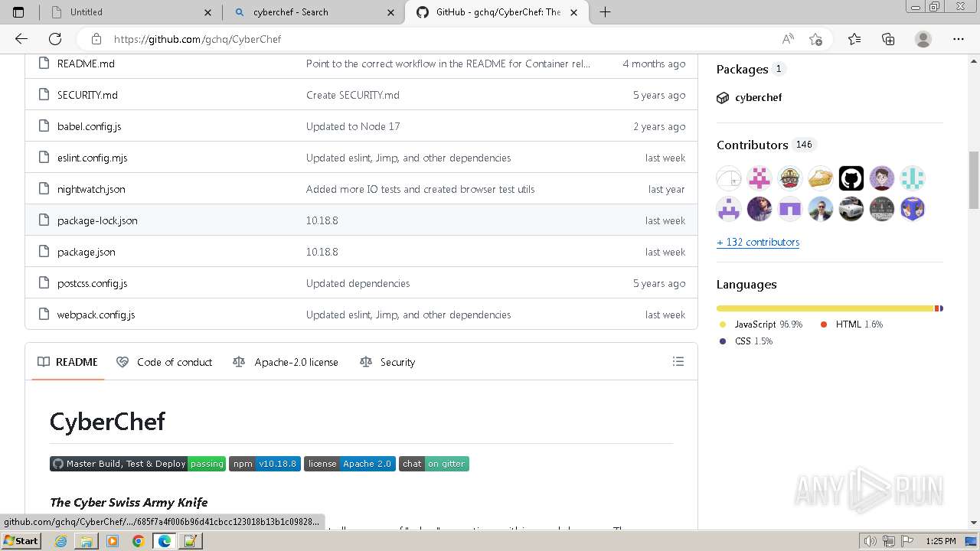Open a new browser tab
Image resolution: width=980 pixels, height=551 pixels.
tap(605, 12)
